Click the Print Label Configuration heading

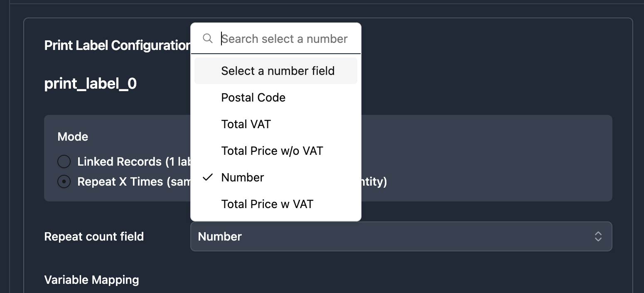[x=117, y=45]
